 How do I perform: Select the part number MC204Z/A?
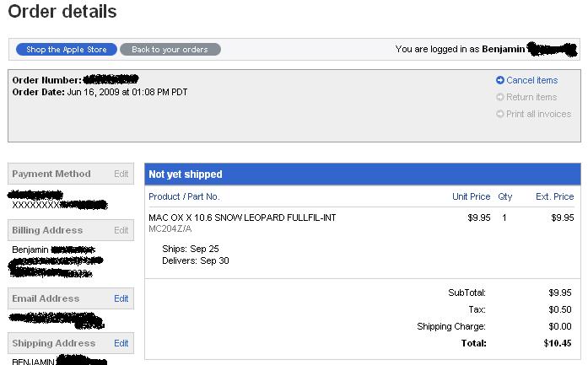tap(170, 228)
